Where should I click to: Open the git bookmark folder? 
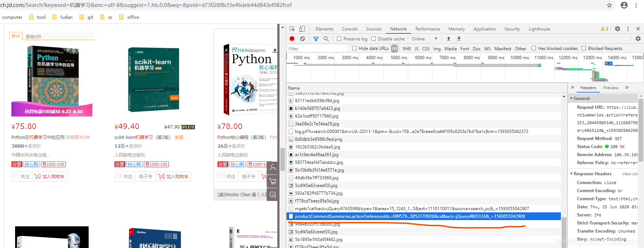[86, 17]
